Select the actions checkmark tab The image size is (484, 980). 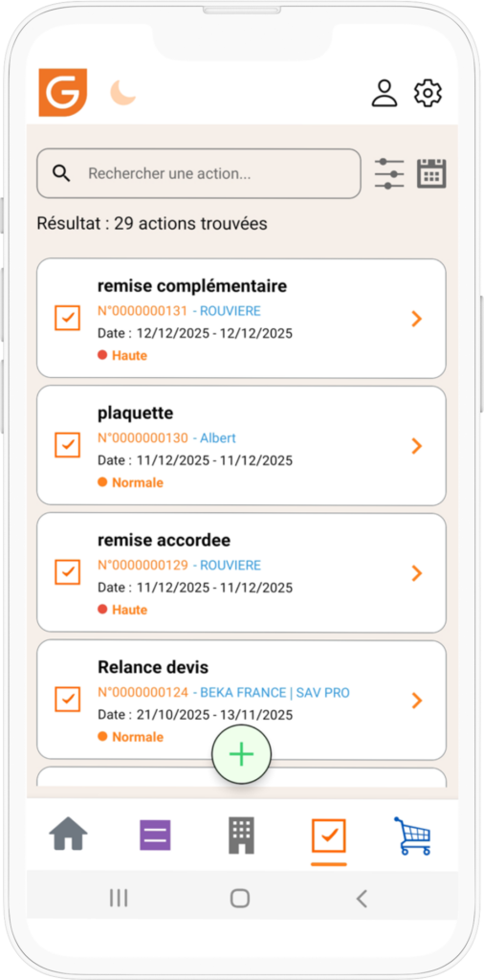(328, 836)
